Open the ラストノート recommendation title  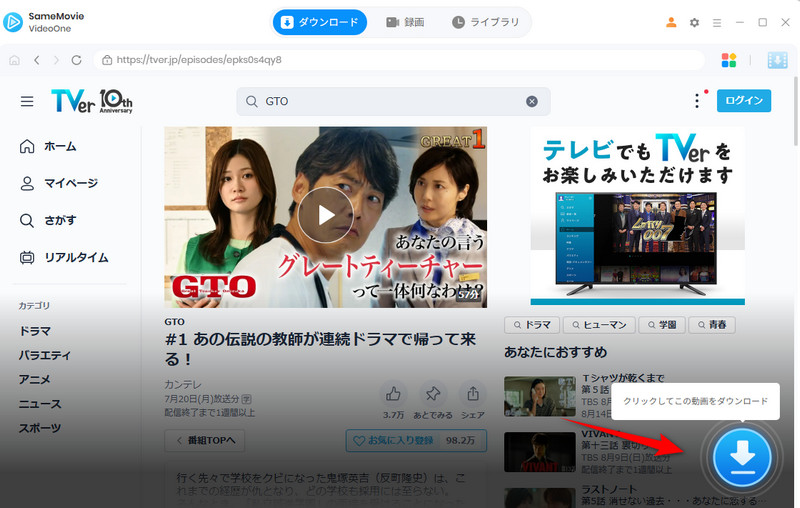(609, 489)
